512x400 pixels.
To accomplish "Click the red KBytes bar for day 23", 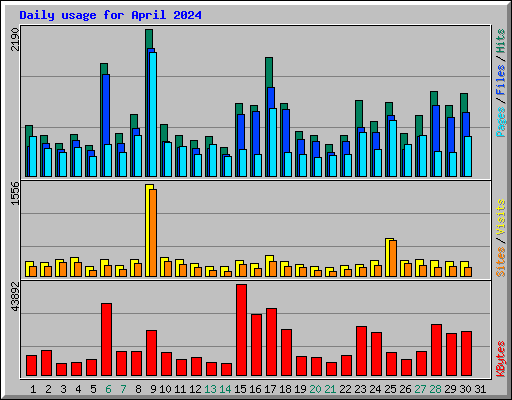I will 362,351.
